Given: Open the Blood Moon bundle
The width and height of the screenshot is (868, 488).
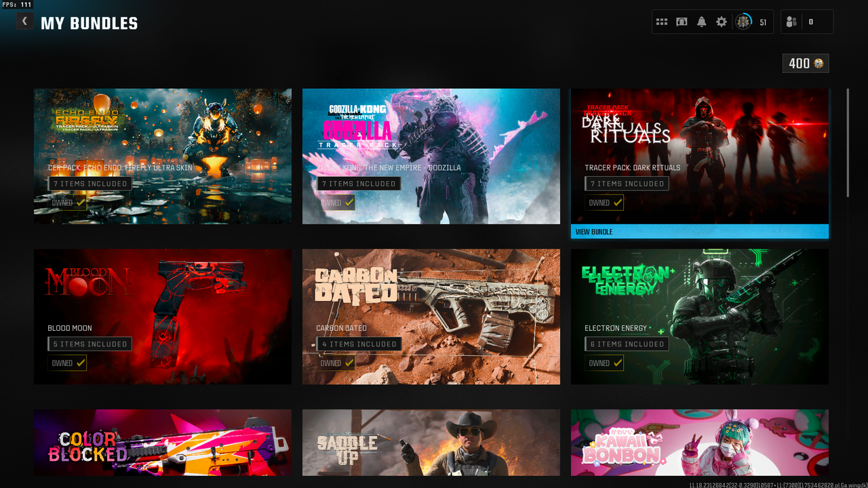Looking at the screenshot, I should tap(163, 317).
